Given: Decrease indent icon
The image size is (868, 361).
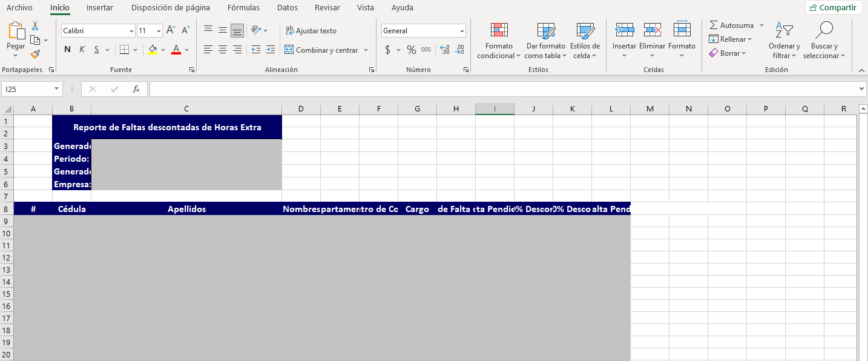Looking at the screenshot, I should [x=255, y=50].
